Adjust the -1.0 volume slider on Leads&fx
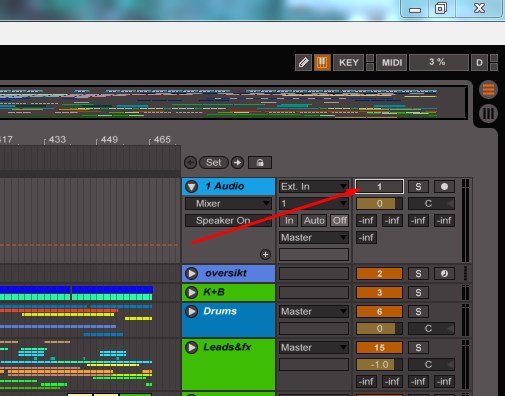Screen dimensions: 505x396 point(379,365)
